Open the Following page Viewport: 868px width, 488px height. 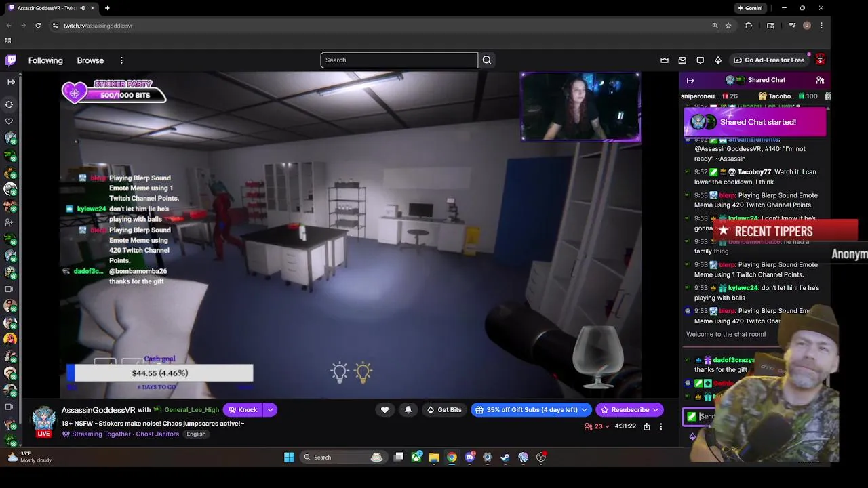click(x=45, y=60)
